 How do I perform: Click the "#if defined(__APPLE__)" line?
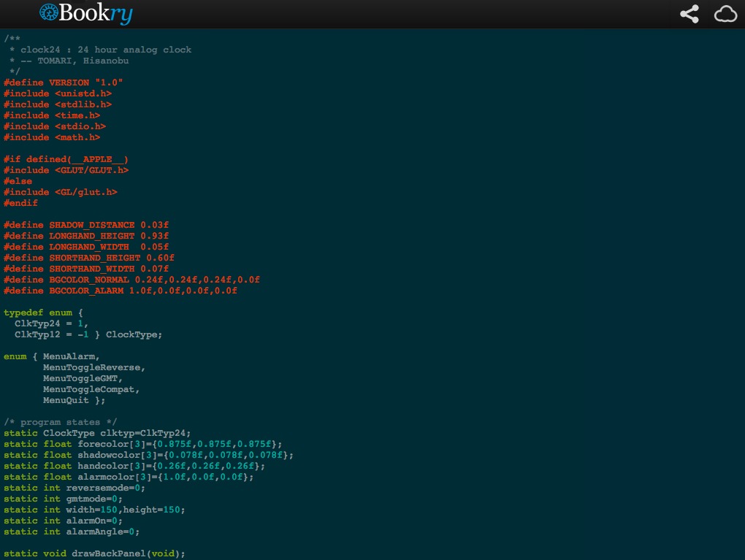[x=66, y=159]
